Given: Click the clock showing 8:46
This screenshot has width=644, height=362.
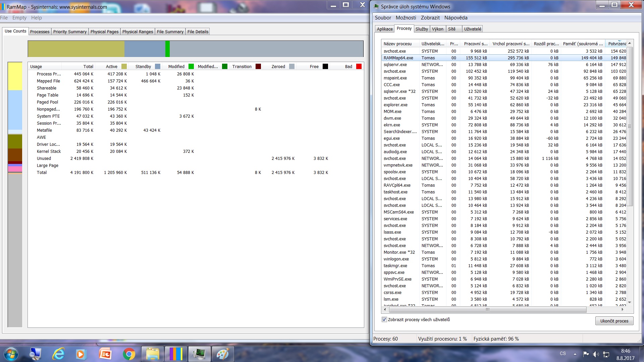Looking at the screenshot, I should pos(625,351).
